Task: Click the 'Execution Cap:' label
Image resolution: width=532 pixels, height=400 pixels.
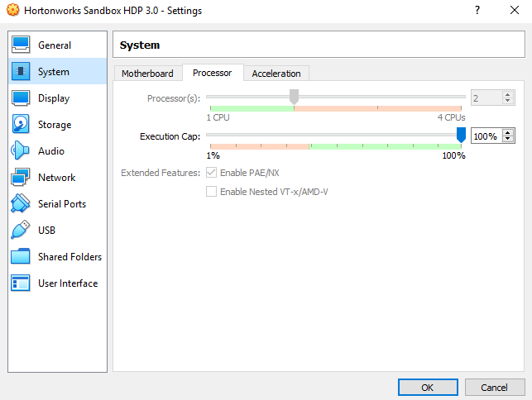Action: 170,136
